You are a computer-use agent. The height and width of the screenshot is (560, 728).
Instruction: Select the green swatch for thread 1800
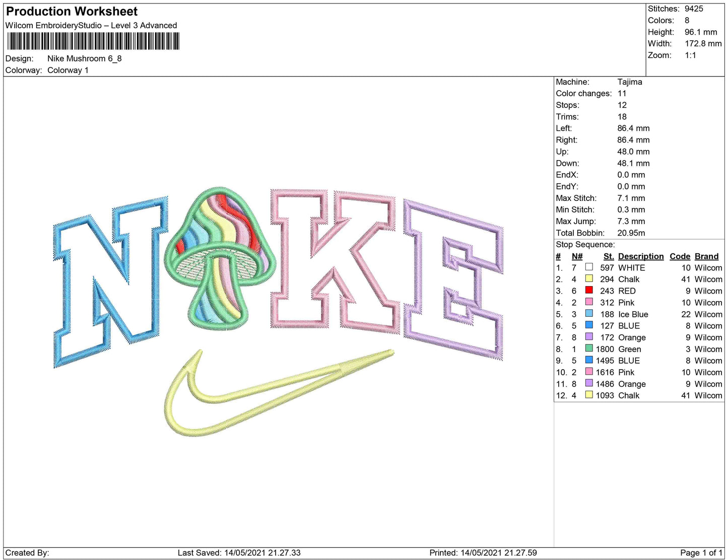[x=588, y=348]
